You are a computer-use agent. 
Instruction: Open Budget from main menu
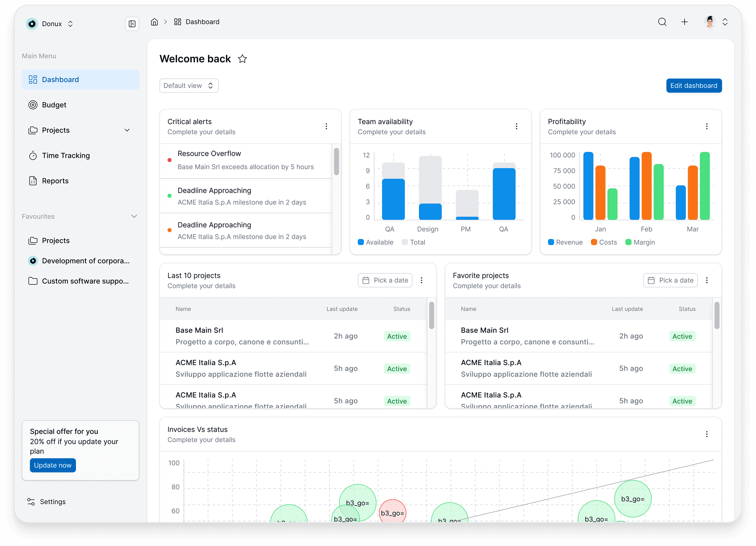click(x=54, y=105)
